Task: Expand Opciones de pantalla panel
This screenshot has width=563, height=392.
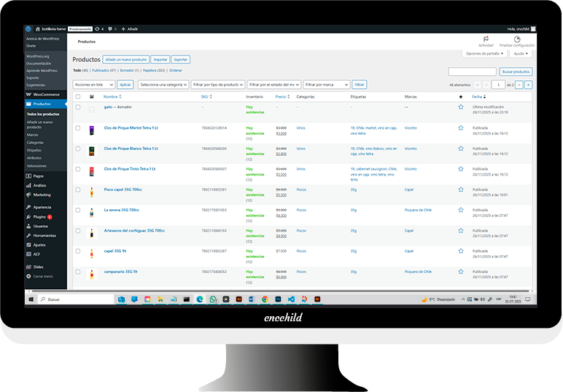Action: 484,53
